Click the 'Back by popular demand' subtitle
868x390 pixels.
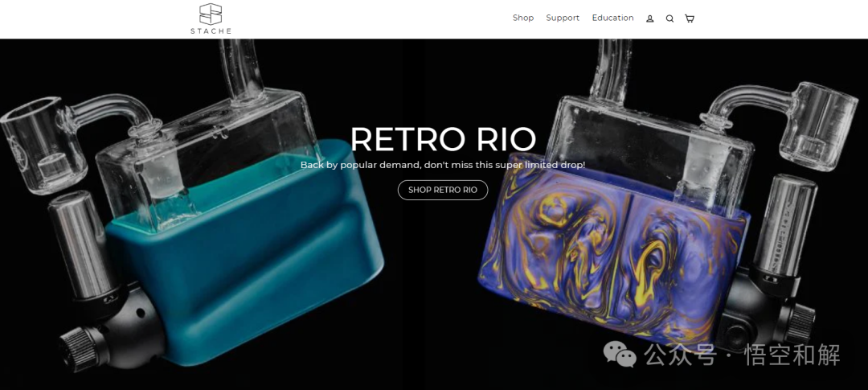(x=443, y=165)
